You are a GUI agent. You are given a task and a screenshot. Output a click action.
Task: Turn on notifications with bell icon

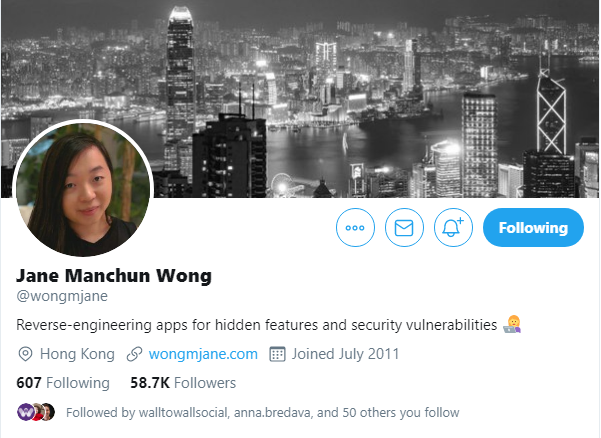pyautogui.click(x=453, y=228)
